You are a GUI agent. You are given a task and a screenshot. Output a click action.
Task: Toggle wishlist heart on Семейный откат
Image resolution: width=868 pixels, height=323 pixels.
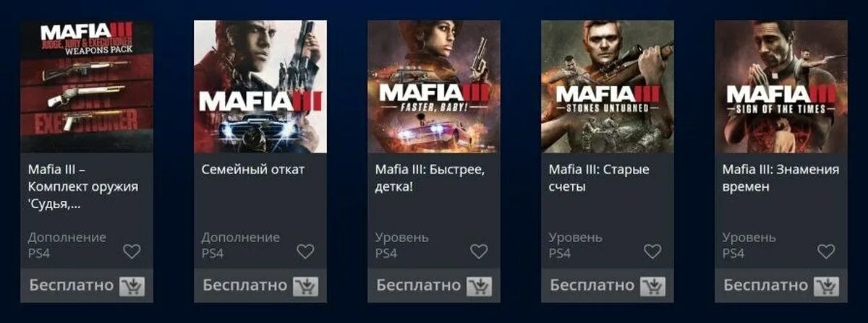click(x=305, y=251)
